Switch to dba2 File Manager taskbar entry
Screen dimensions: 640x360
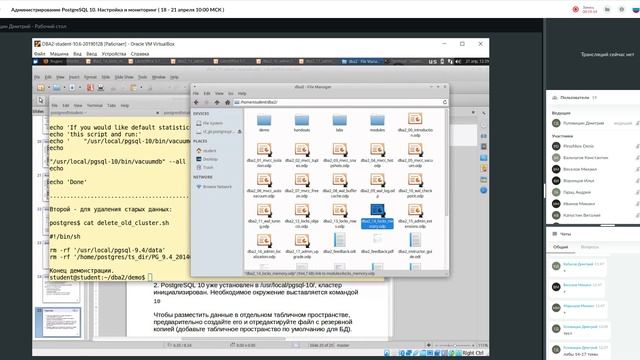click(x=363, y=62)
